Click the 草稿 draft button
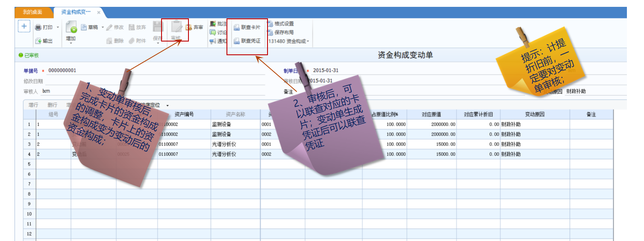Screen dimensions: 644x241 (90, 27)
